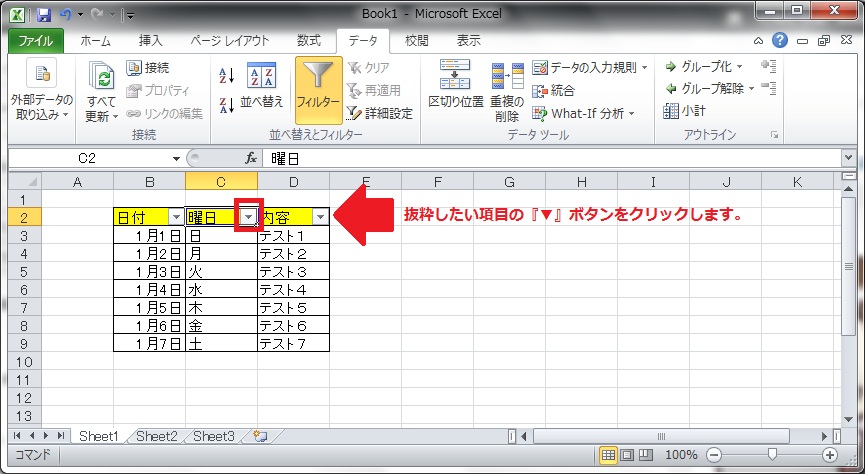Image resolution: width=865 pixels, height=474 pixels.
Task: Sort descending with the Z-A icon
Action: tap(227, 105)
